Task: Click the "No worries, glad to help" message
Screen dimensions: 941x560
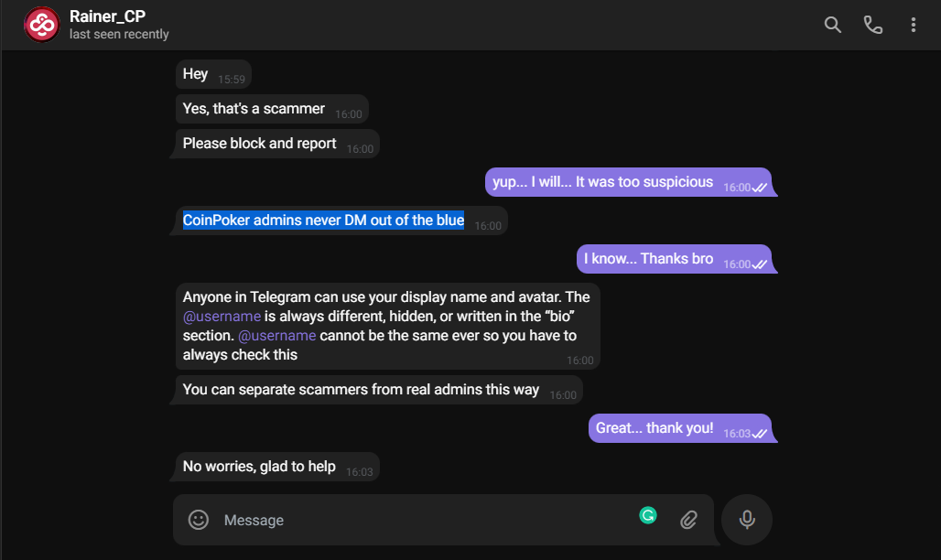Action: [277, 467]
